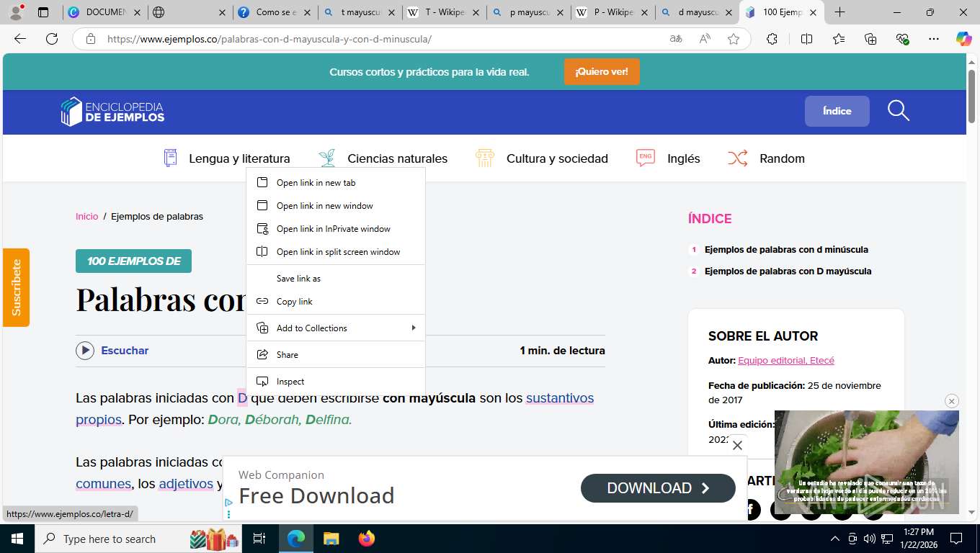
Task: Open the browser profile avatar
Action: click(16, 12)
